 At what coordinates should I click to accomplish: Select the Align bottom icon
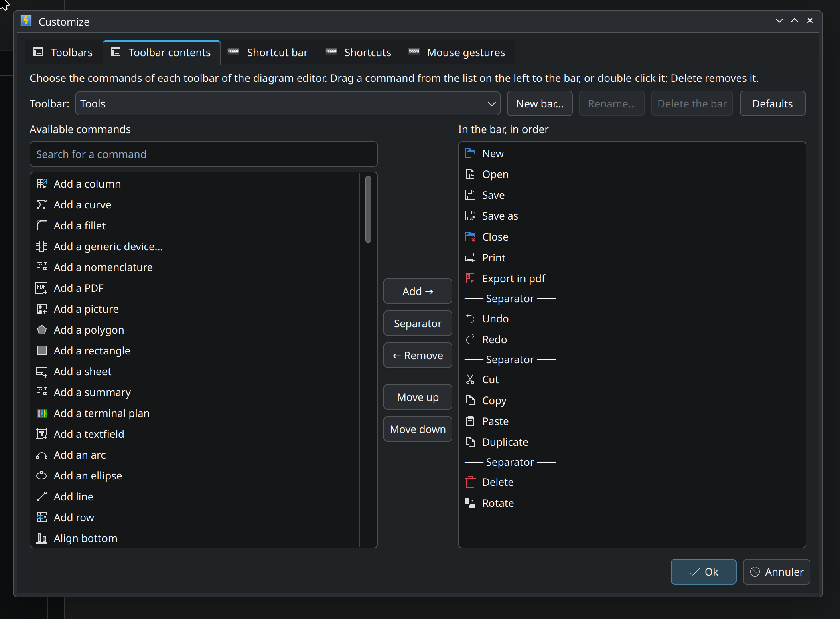click(x=42, y=538)
